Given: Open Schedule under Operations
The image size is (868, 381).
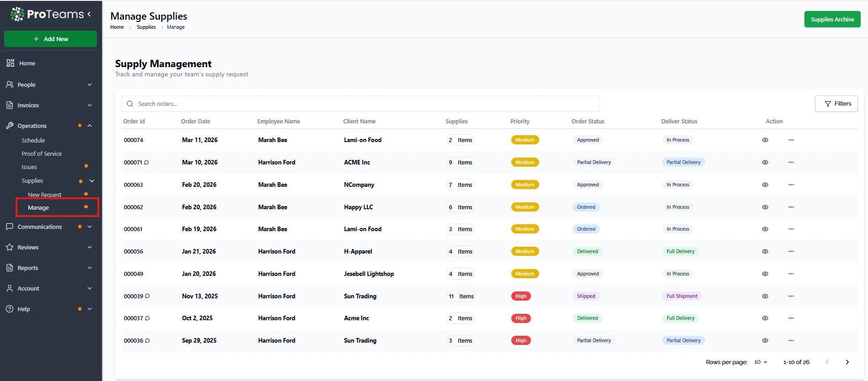Looking at the screenshot, I should pyautogui.click(x=33, y=141).
